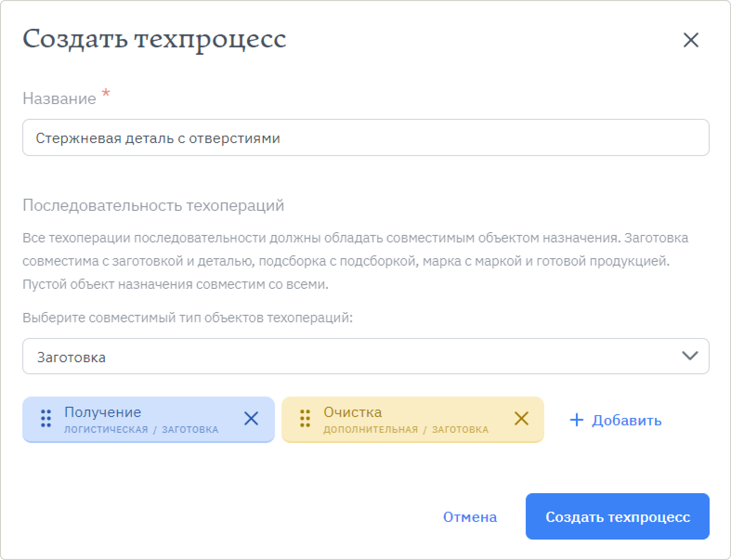The height and width of the screenshot is (560, 731).
Task: Click the plus icon next to Добавить
Action: tap(576, 420)
